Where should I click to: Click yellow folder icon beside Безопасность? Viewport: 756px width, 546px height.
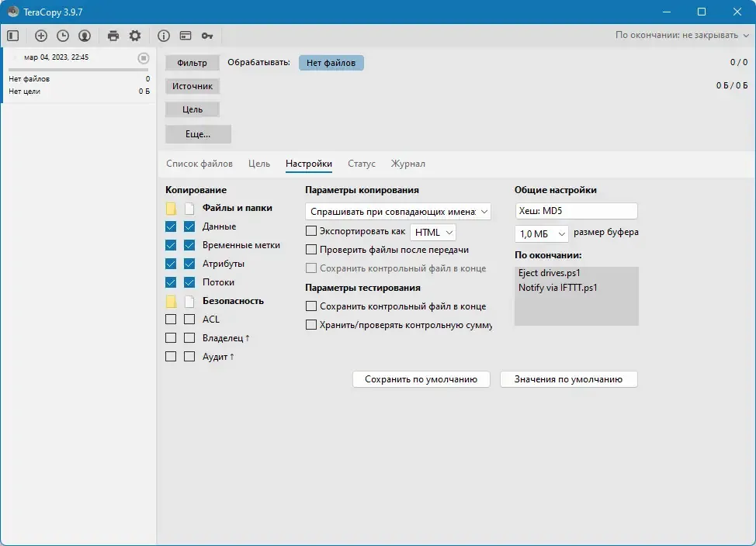(x=171, y=301)
